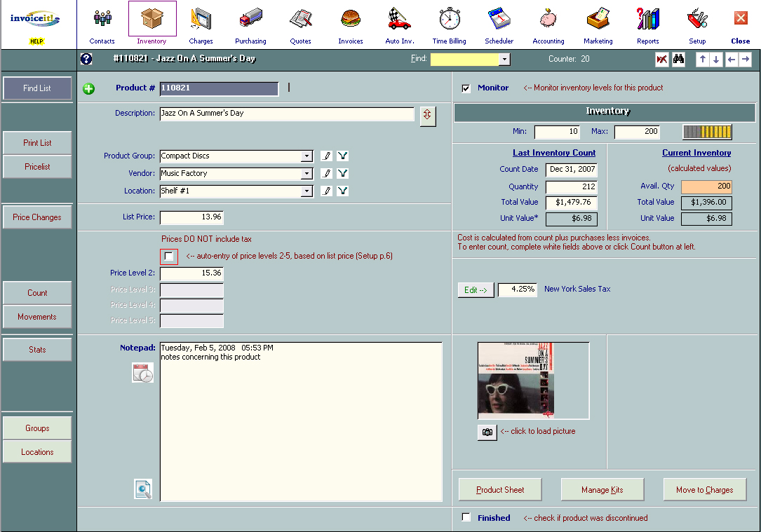Expand the Find dropdown in header
Image resolution: width=761 pixels, height=532 pixels.
(x=504, y=60)
